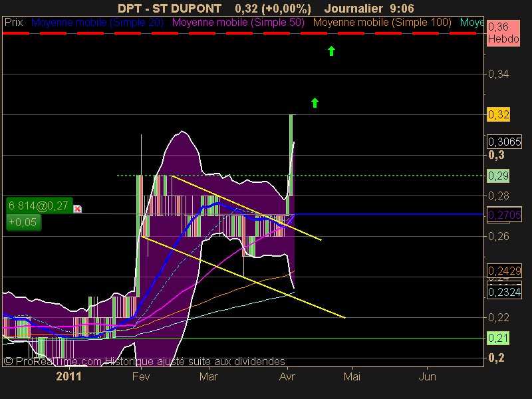Click the Mar label on time axis
This screenshot has height=399, width=532.
point(209,376)
